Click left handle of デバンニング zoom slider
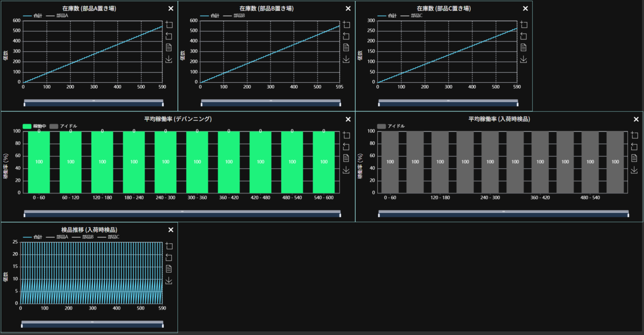 pyautogui.click(x=25, y=215)
